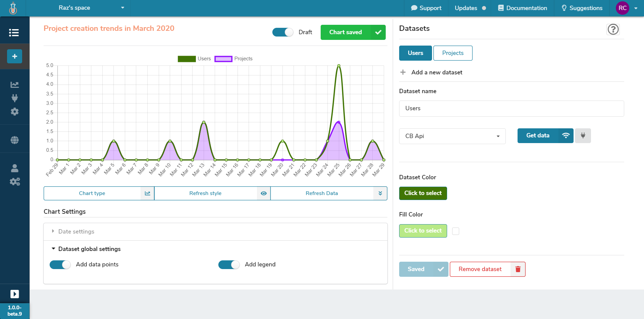
Task: Expand the Date settings section
Action: (76, 232)
